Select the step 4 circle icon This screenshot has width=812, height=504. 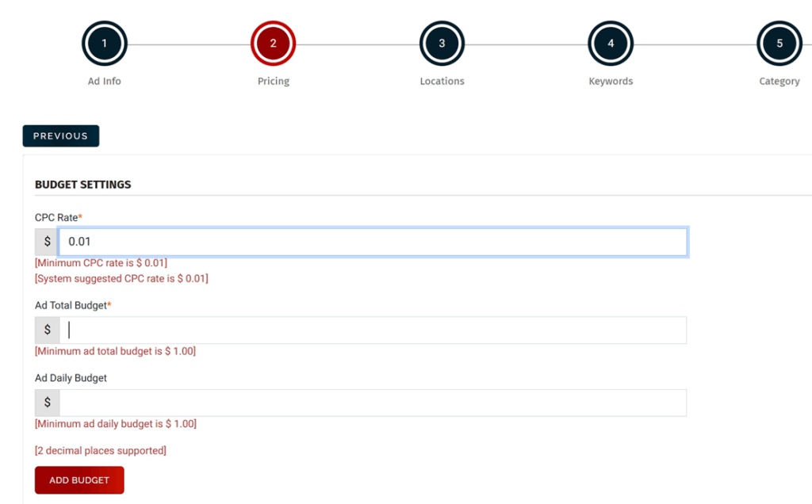611,44
